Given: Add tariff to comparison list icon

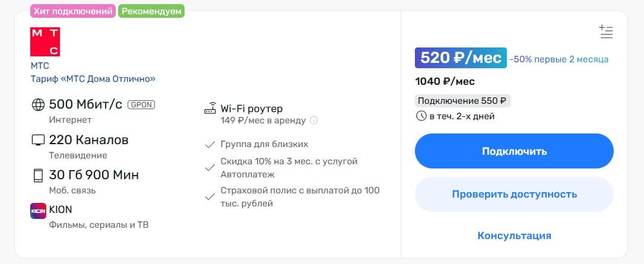Looking at the screenshot, I should (606, 32).
